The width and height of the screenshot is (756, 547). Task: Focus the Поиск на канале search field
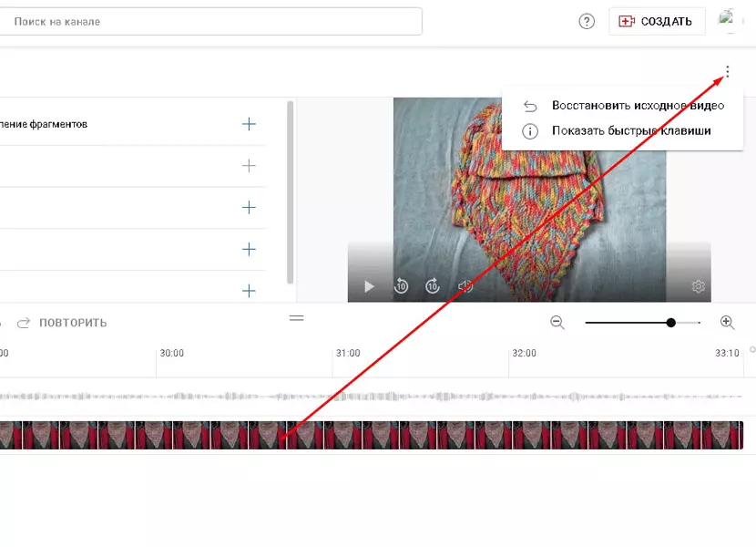click(x=210, y=21)
